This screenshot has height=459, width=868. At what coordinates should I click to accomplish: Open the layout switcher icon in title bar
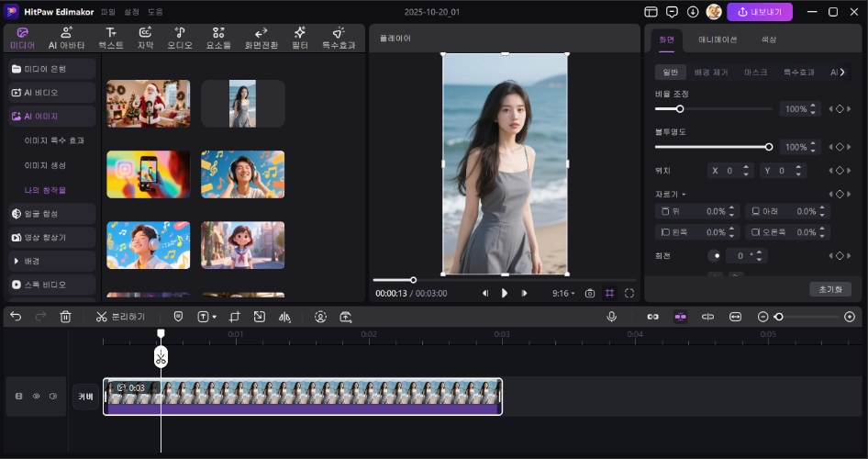click(651, 12)
